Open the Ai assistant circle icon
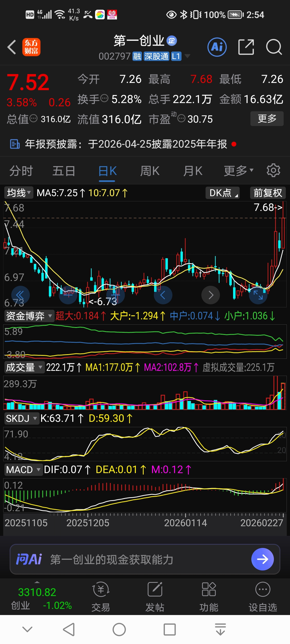This screenshot has height=644, width=290. coord(217,47)
